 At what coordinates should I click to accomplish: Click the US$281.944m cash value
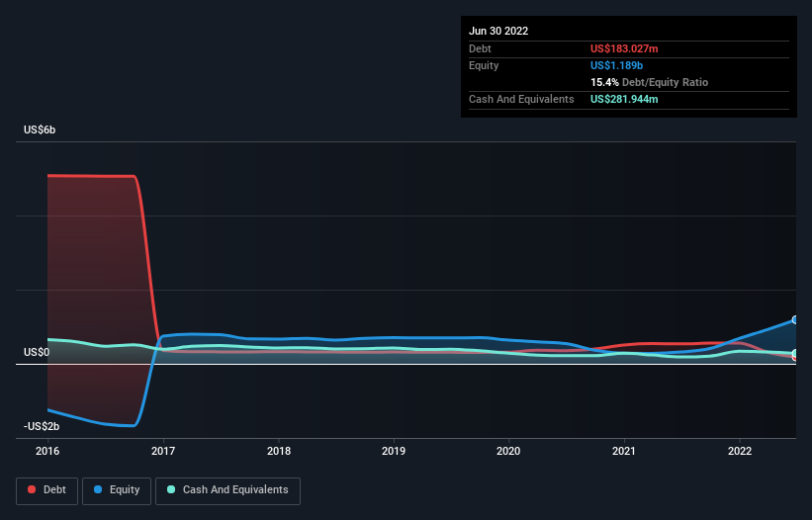click(624, 99)
